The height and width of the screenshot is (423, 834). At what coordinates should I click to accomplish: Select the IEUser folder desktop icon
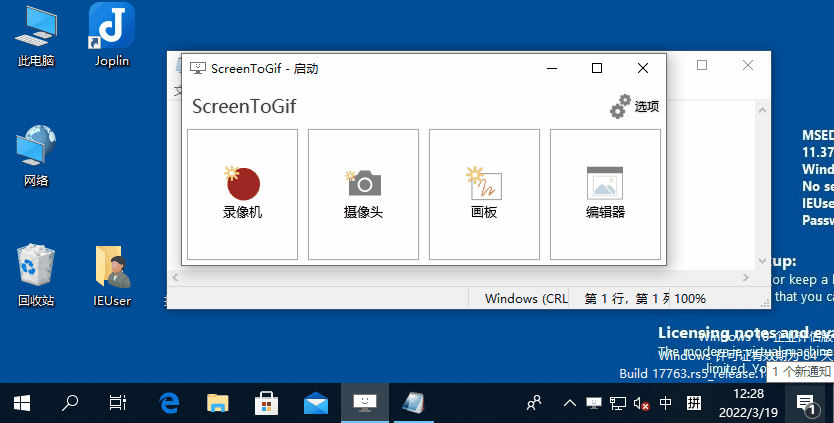point(112,276)
